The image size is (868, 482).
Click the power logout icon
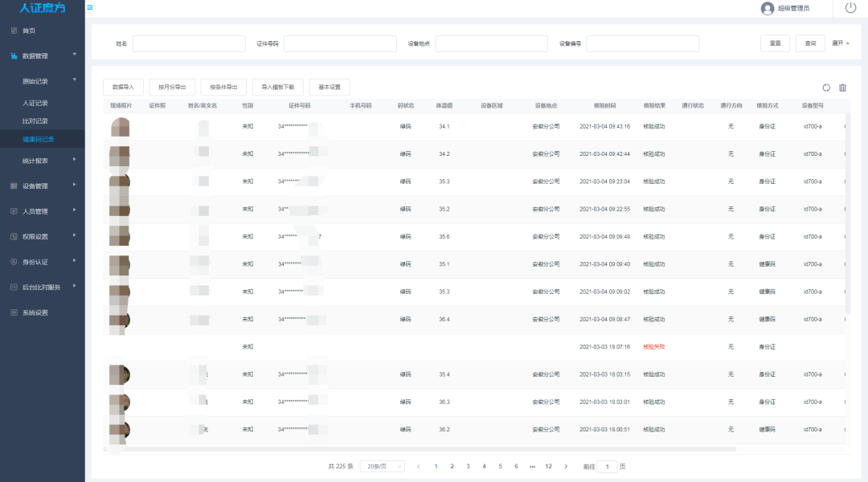(x=850, y=8)
